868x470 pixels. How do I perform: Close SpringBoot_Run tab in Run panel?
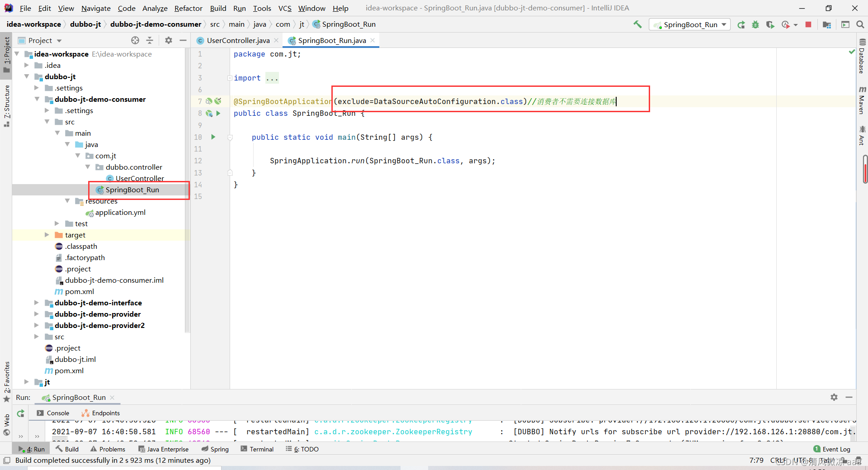(x=112, y=398)
